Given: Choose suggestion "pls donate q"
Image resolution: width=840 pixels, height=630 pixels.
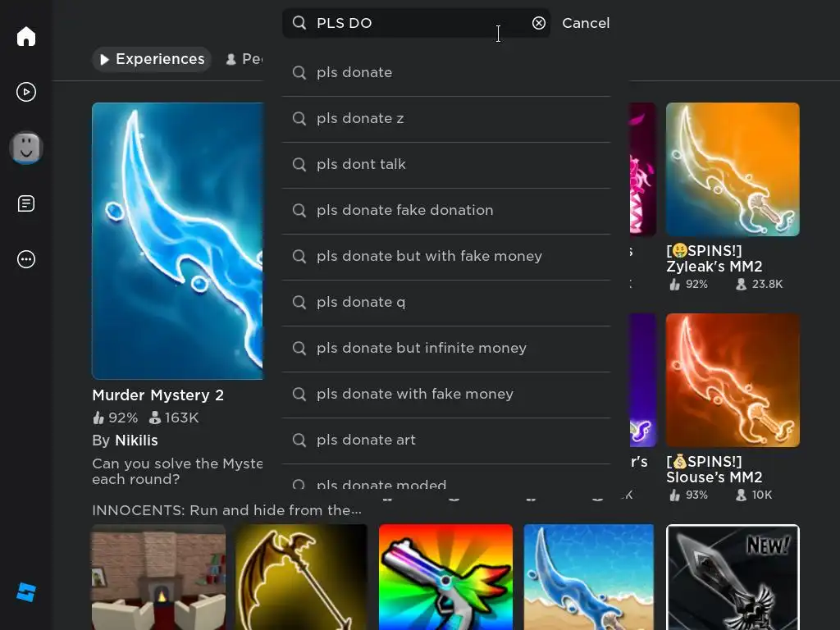Looking at the screenshot, I should coord(446,303).
